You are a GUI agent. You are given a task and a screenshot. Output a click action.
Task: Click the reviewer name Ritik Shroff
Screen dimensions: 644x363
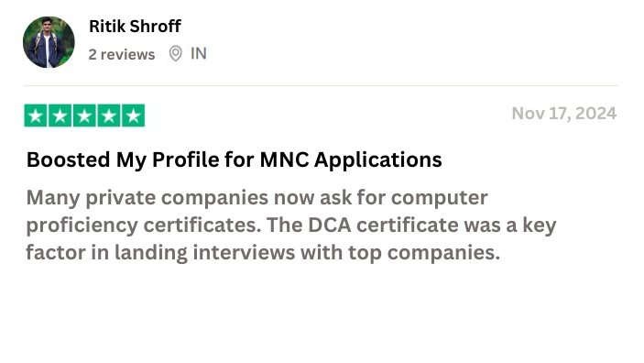pos(135,27)
